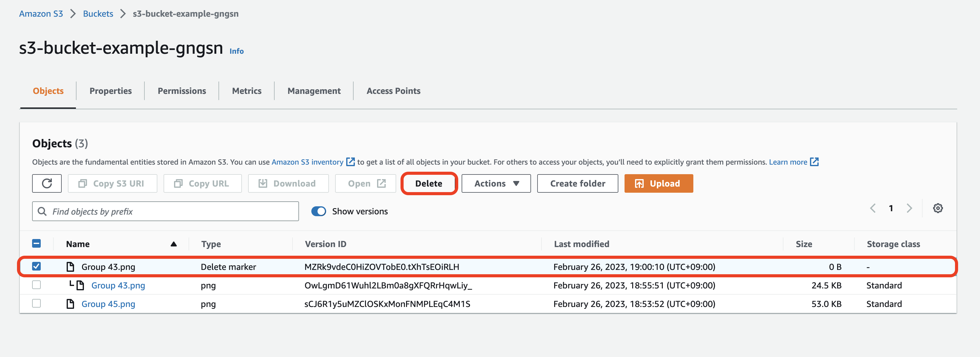Viewport: 980px width, 357px height.
Task: Click the external link icon beside Learn more
Action: click(814, 162)
